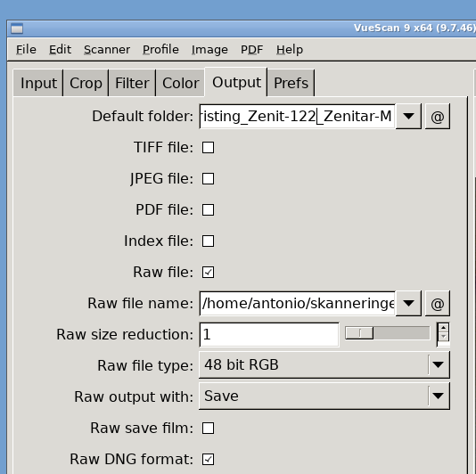Switch to the Input tab
This screenshot has height=474, width=476.
pos(38,83)
